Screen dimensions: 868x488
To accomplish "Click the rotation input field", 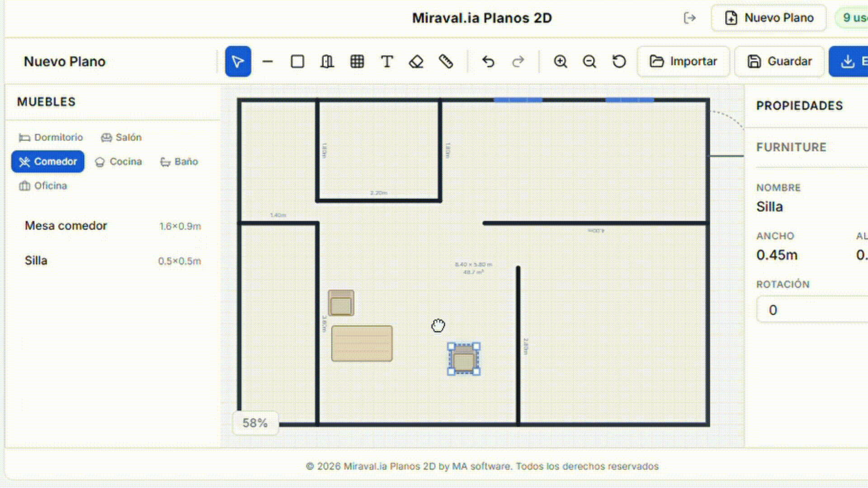I will (x=812, y=310).
